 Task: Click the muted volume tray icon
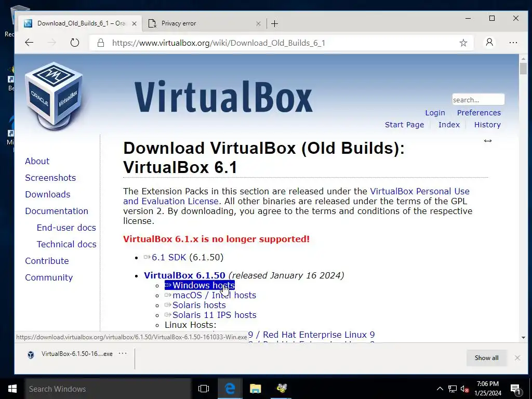click(464, 389)
